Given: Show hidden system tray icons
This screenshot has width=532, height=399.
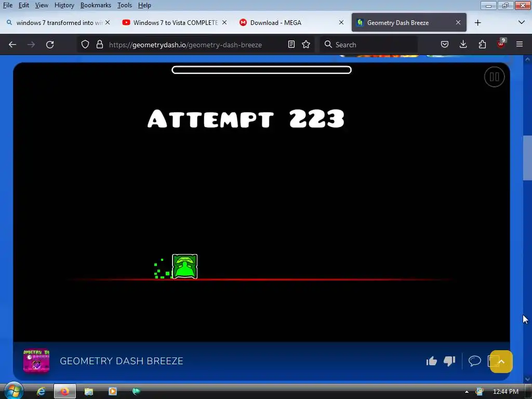Looking at the screenshot, I should (467, 392).
